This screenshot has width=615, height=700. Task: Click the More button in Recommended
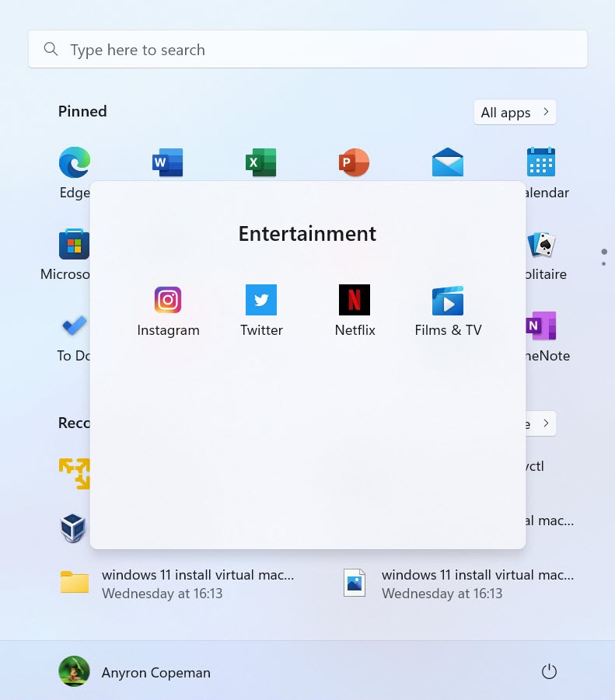[540, 423]
